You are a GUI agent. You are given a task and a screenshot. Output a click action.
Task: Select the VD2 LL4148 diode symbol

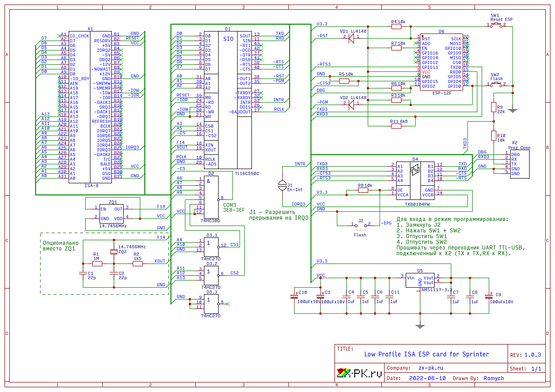(351, 105)
